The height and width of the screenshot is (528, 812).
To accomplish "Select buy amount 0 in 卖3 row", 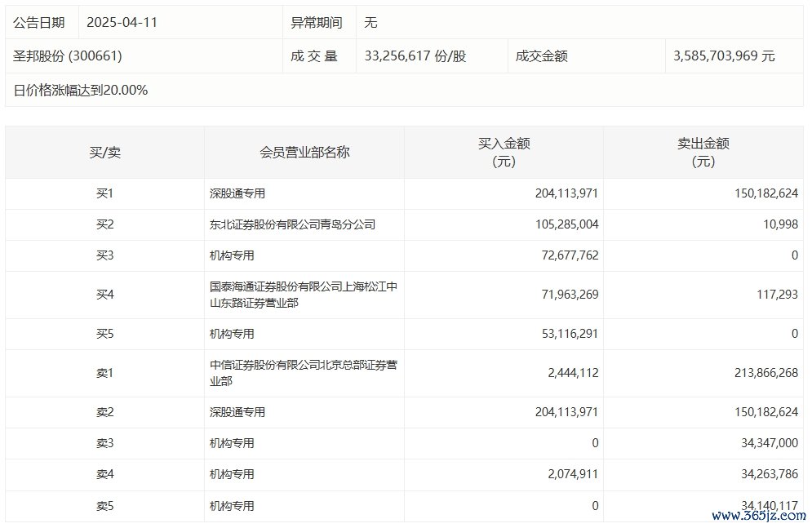I will [595, 443].
